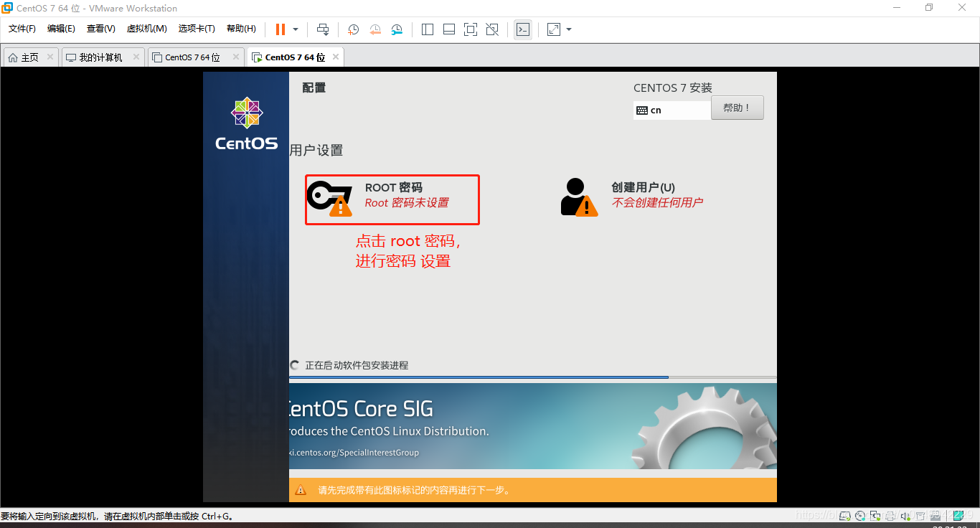Expand the stretch display options arrow
This screenshot has height=528, width=980.
click(x=569, y=29)
